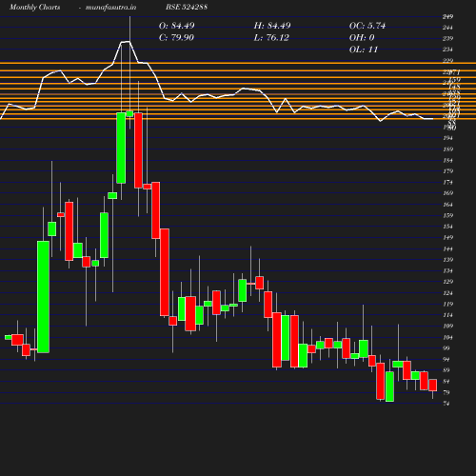Screen dimensions: 476x476
Task: Click the 154 price axis label
Action: [x=447, y=227]
